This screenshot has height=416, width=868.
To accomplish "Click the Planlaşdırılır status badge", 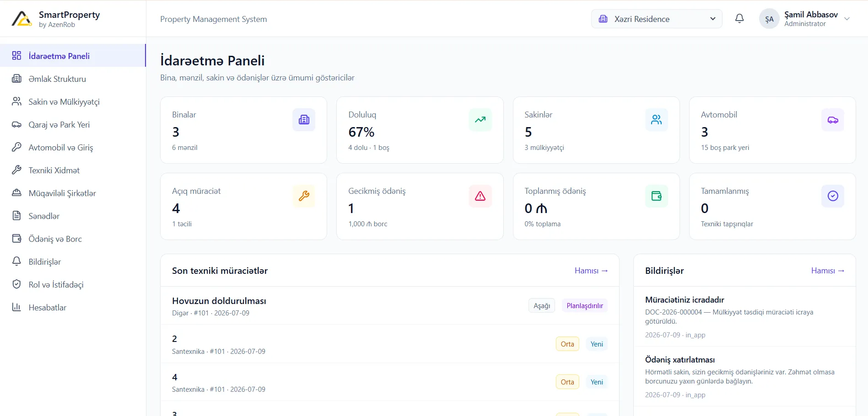I will coord(585,306).
